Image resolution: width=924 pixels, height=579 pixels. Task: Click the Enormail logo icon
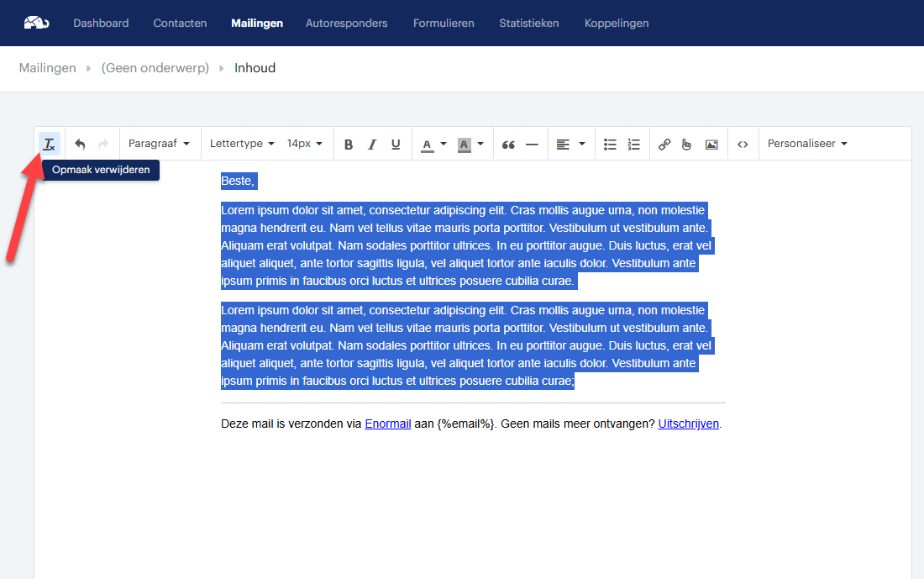point(36,23)
